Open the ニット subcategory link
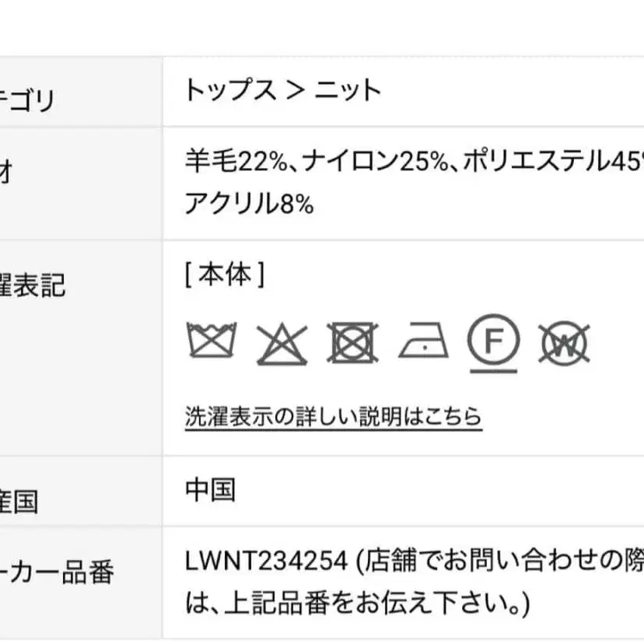This screenshot has height=644, width=644. point(348,91)
